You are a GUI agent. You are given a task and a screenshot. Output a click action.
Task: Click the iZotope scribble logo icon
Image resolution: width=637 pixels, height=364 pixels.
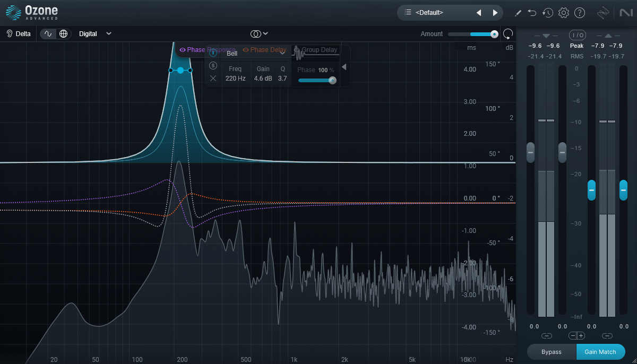click(603, 13)
